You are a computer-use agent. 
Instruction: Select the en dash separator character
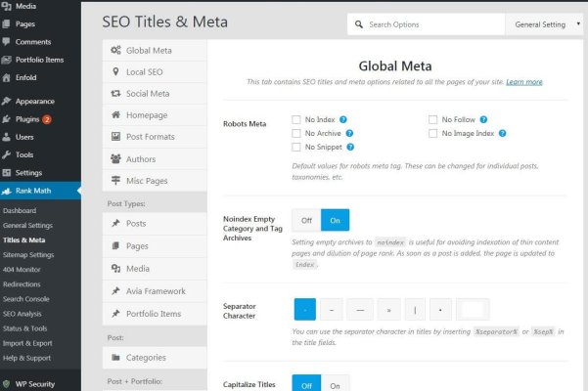click(332, 309)
